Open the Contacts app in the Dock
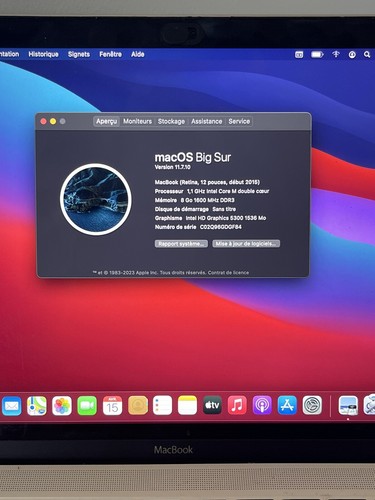This screenshot has width=375, height=500. [138, 406]
